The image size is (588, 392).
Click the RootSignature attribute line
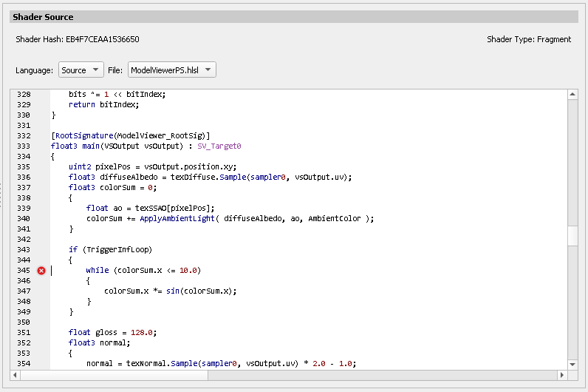131,136
